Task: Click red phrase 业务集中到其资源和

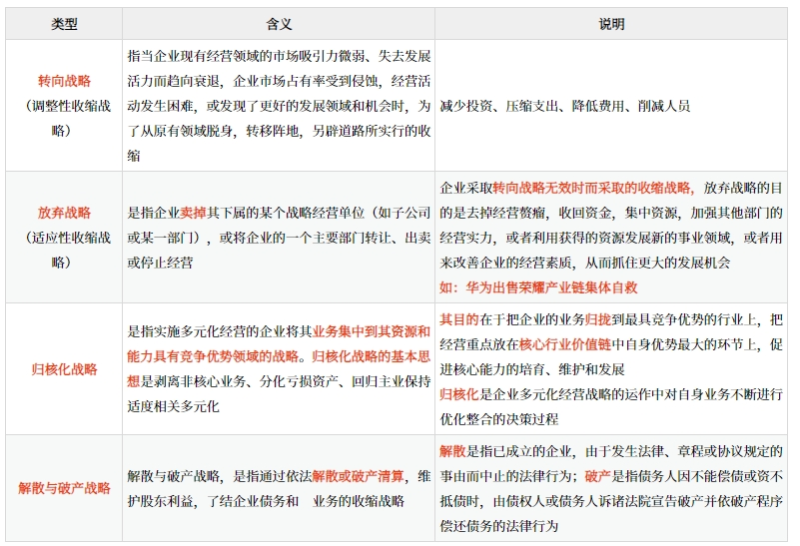Action: pyautogui.click(x=368, y=332)
